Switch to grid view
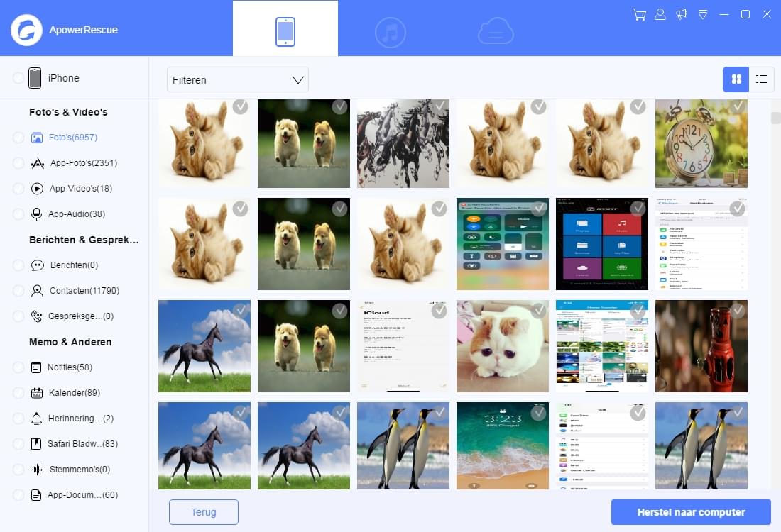This screenshot has height=532, width=781. coord(736,79)
